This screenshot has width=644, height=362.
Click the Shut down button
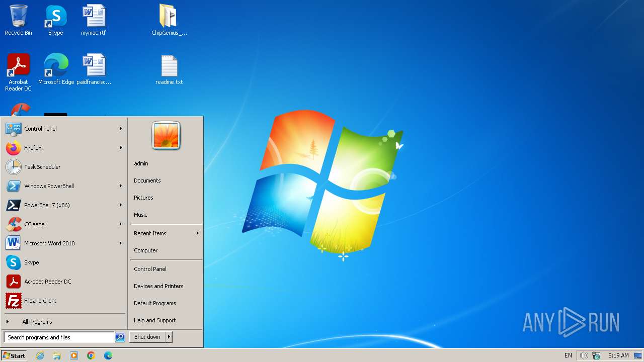click(147, 337)
